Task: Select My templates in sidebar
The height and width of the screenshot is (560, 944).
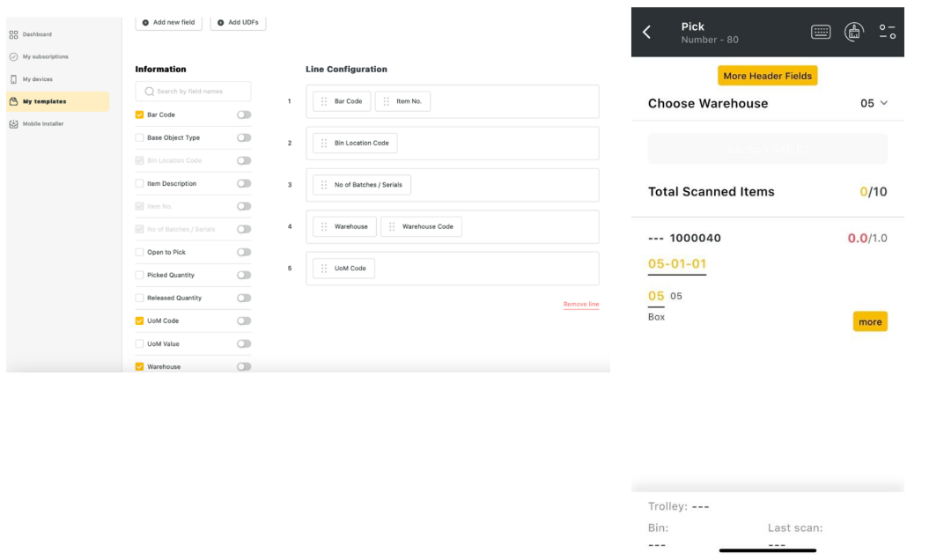Action: coord(44,101)
